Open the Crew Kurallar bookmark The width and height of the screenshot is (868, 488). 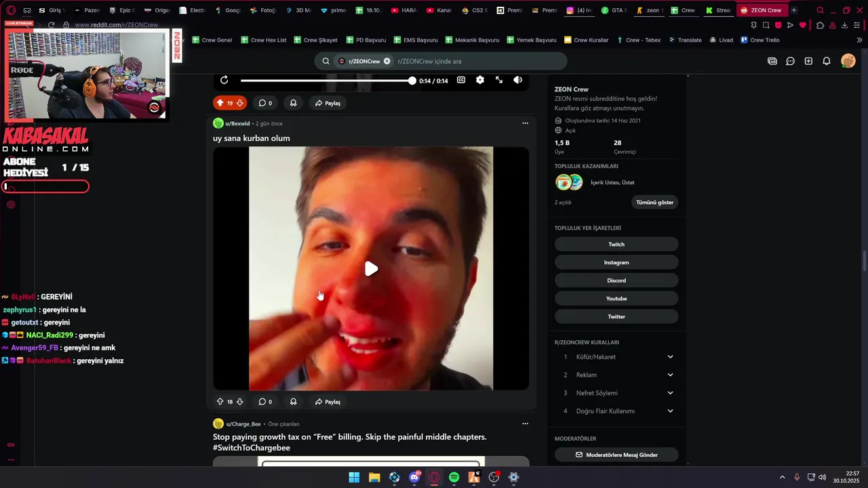click(587, 40)
